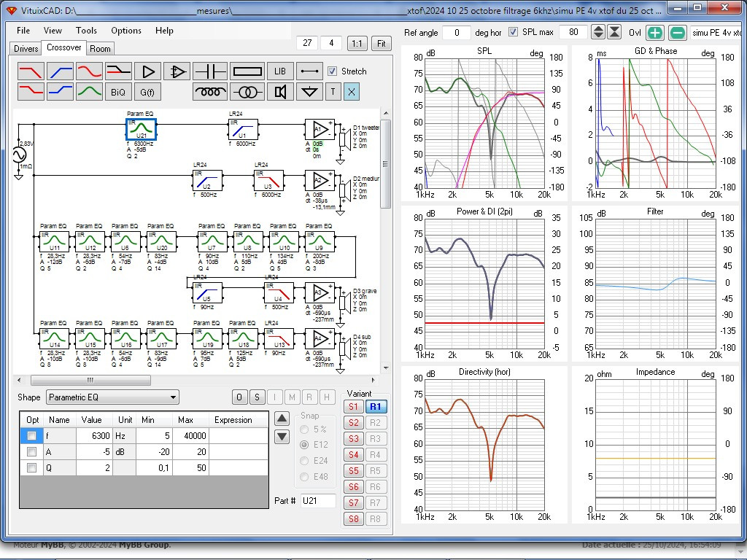Enable optimization checkbox for parameter f
Screen dimensions: 747x560
pyautogui.click(x=31, y=436)
